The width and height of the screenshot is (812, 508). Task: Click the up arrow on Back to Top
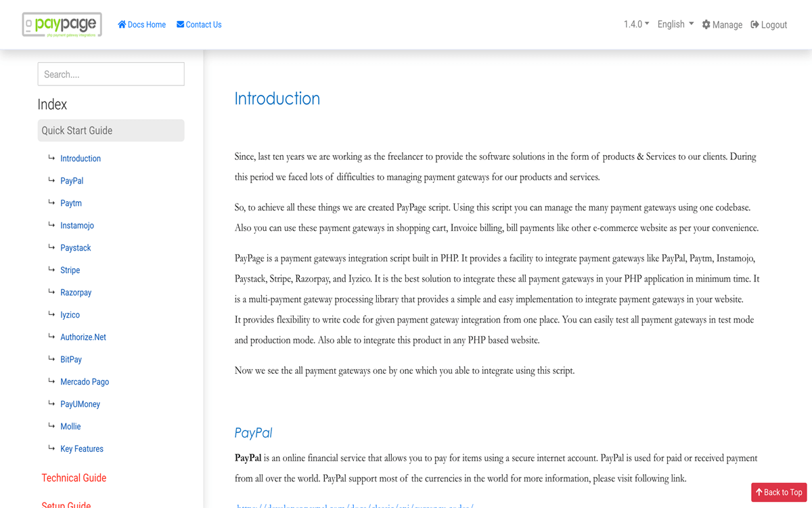[761, 492]
